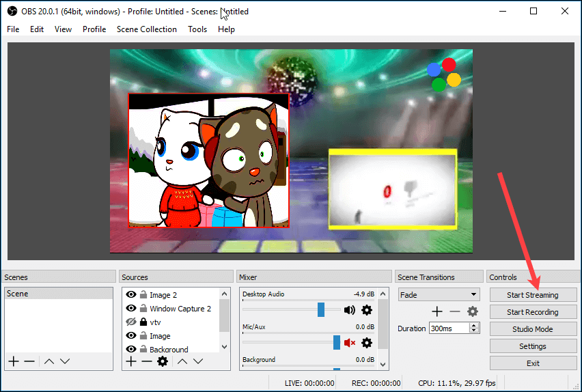
Task: Open transition properties gear icon
Action: coord(473,311)
